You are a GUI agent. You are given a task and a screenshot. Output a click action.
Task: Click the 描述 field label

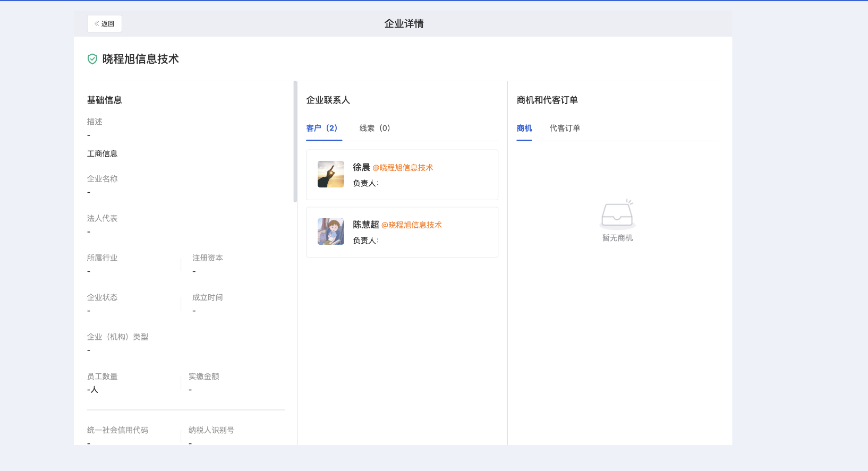click(x=95, y=122)
